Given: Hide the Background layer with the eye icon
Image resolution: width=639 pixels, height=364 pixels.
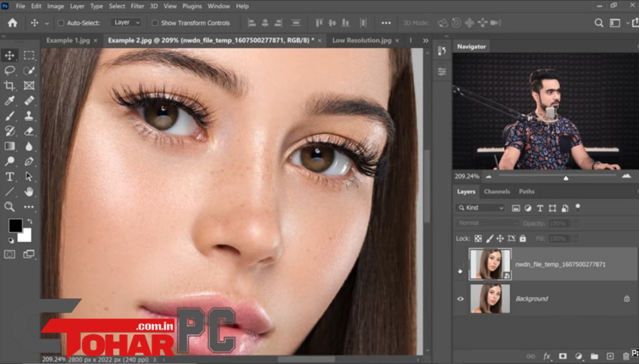Looking at the screenshot, I should (460, 299).
